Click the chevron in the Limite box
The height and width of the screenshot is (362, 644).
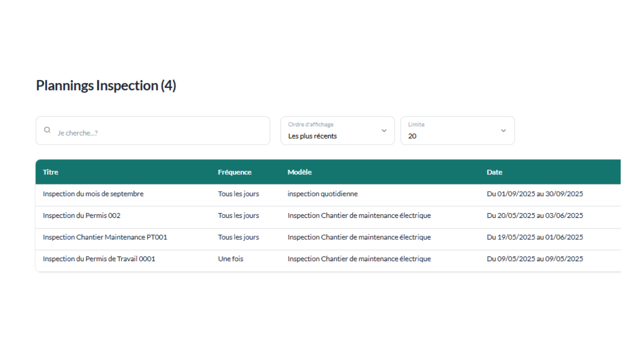pyautogui.click(x=503, y=131)
